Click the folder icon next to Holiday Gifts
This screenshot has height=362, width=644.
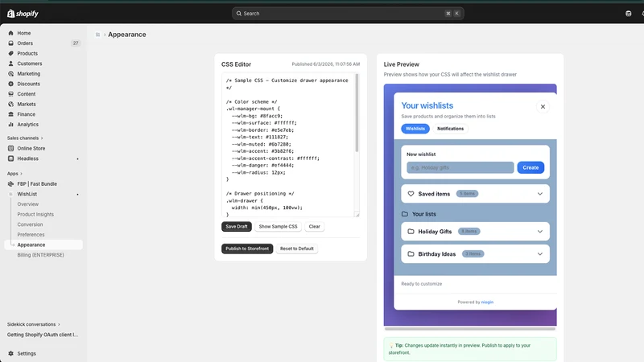click(x=411, y=232)
